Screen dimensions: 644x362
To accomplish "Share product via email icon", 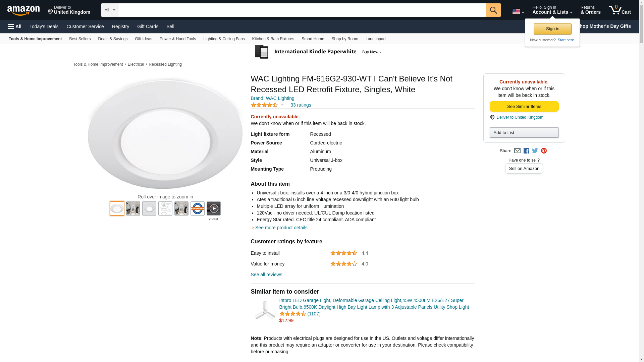I will point(517,151).
